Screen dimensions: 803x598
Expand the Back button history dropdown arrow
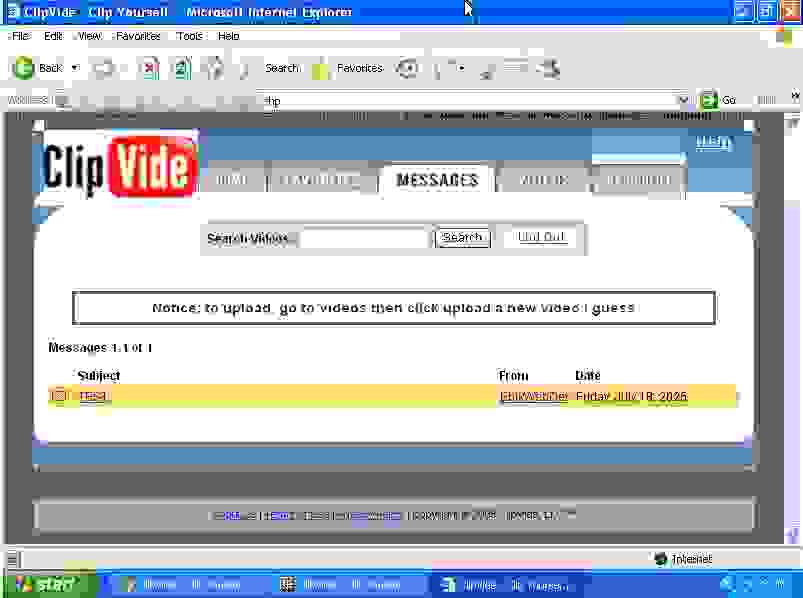coord(75,68)
